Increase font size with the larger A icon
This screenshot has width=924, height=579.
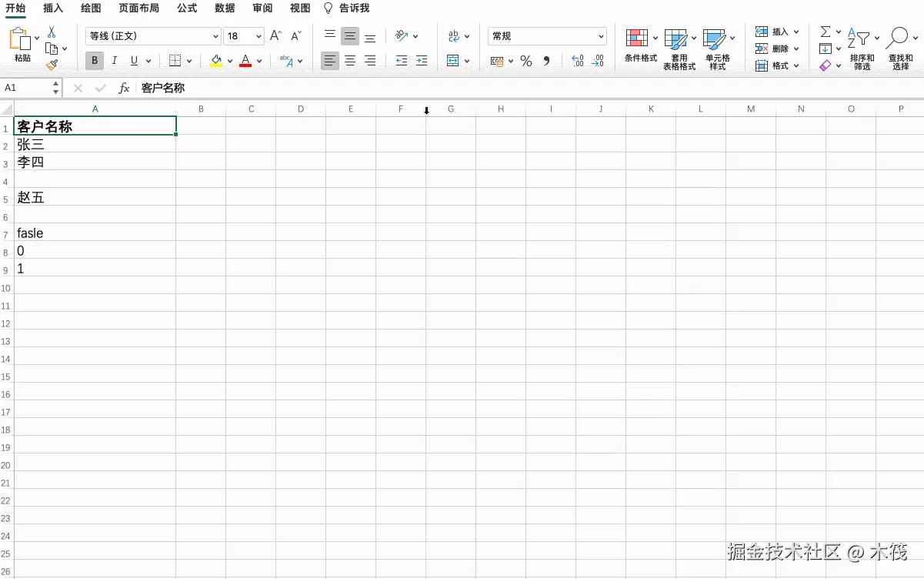275,36
